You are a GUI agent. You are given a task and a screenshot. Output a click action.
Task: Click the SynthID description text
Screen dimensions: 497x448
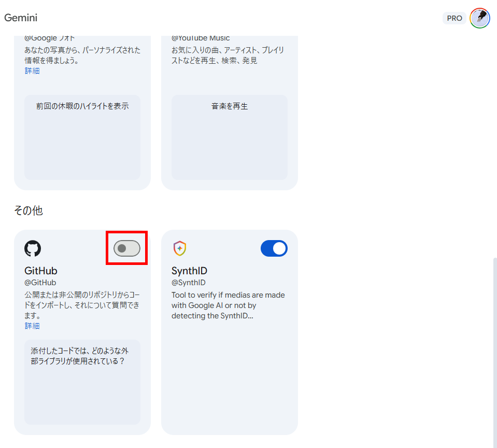(228, 305)
